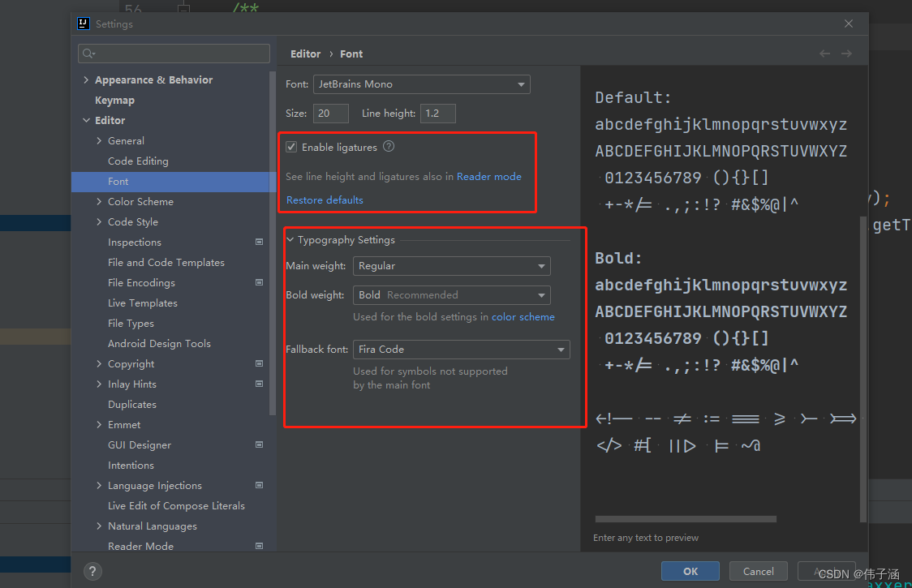Click the search magnifier icon in Settings
Image resolution: width=912 pixels, height=588 pixels.
click(x=88, y=54)
